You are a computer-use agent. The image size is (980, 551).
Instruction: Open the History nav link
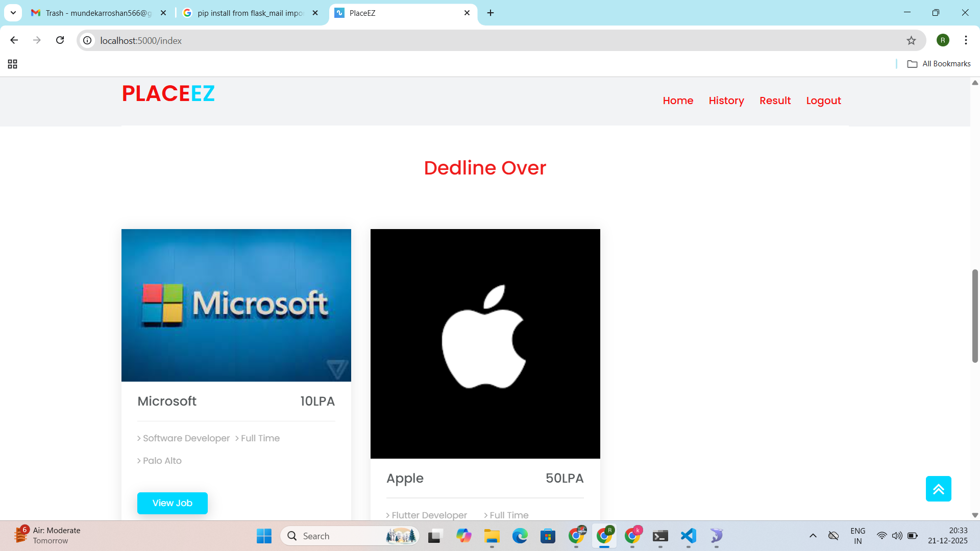point(726,101)
